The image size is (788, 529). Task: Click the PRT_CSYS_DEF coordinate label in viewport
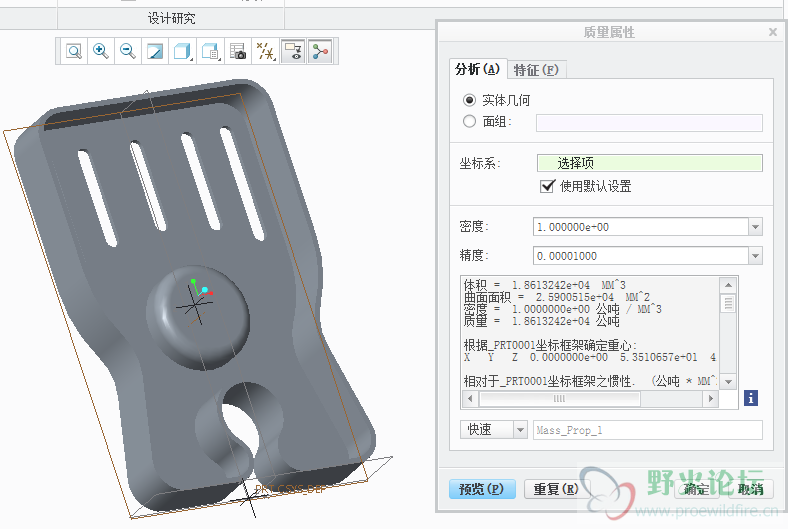click(x=290, y=489)
